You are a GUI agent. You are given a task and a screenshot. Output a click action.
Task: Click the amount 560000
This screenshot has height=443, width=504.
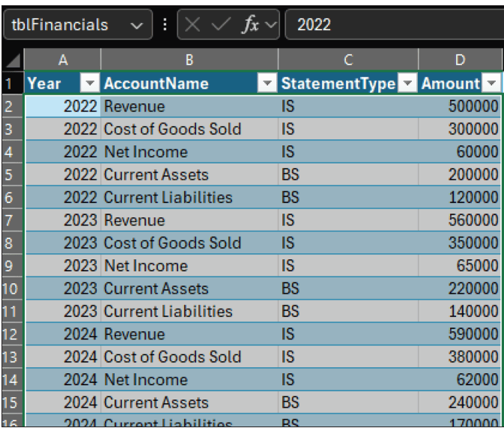pyautogui.click(x=460, y=220)
